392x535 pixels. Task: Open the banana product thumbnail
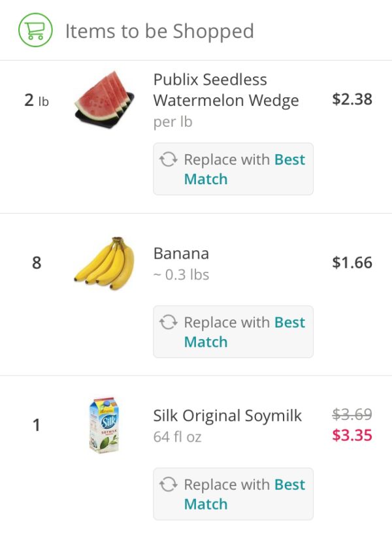tap(103, 261)
